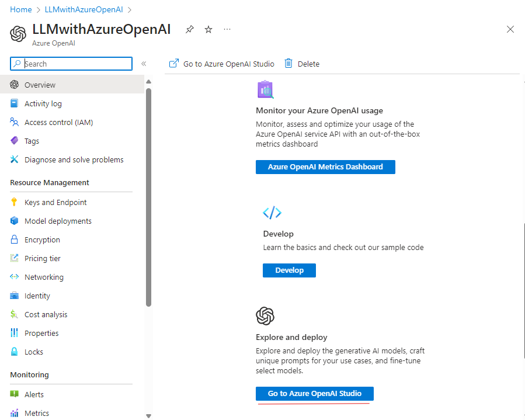Click the Networking arrows icon
Image resolution: width=525 pixels, height=420 pixels.
(x=15, y=277)
